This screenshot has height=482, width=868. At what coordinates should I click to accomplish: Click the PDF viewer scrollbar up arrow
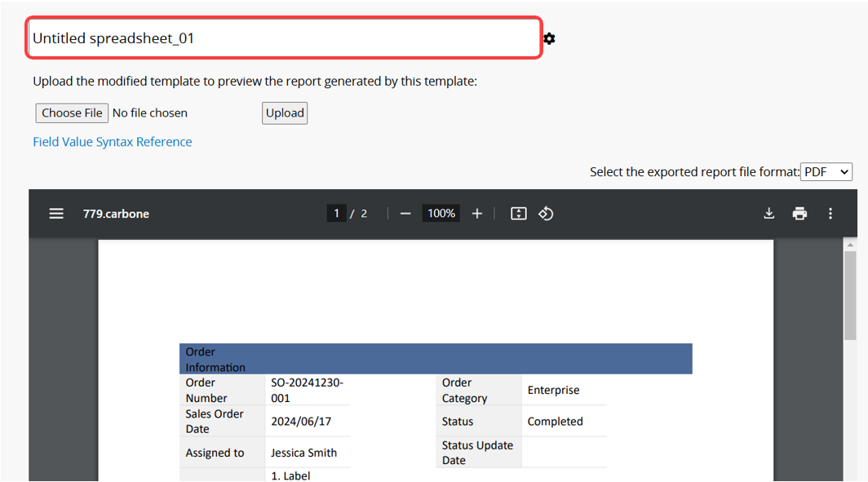pos(850,245)
